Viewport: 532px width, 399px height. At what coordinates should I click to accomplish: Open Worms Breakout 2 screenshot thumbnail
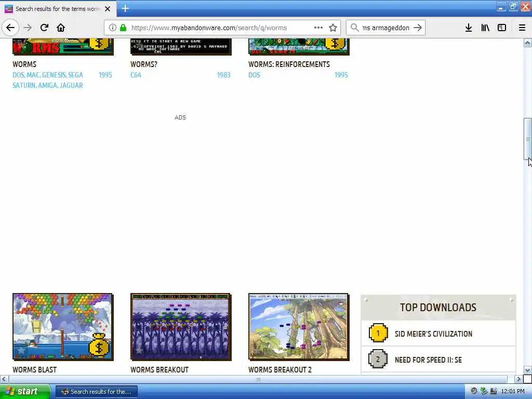pyautogui.click(x=299, y=327)
